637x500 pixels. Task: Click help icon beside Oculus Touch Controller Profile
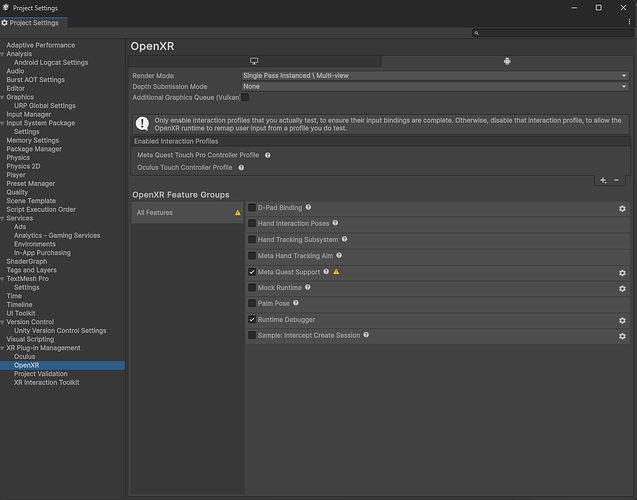tap(241, 168)
